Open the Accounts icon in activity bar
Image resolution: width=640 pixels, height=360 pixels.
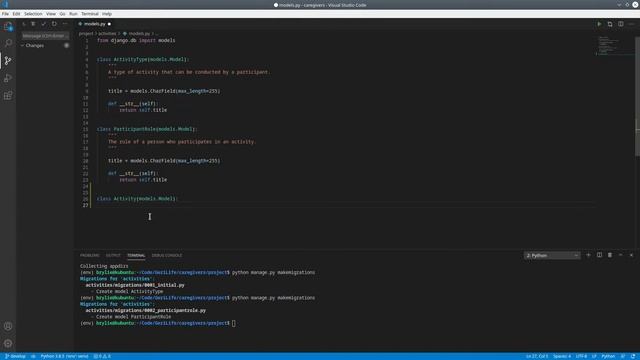point(8,326)
